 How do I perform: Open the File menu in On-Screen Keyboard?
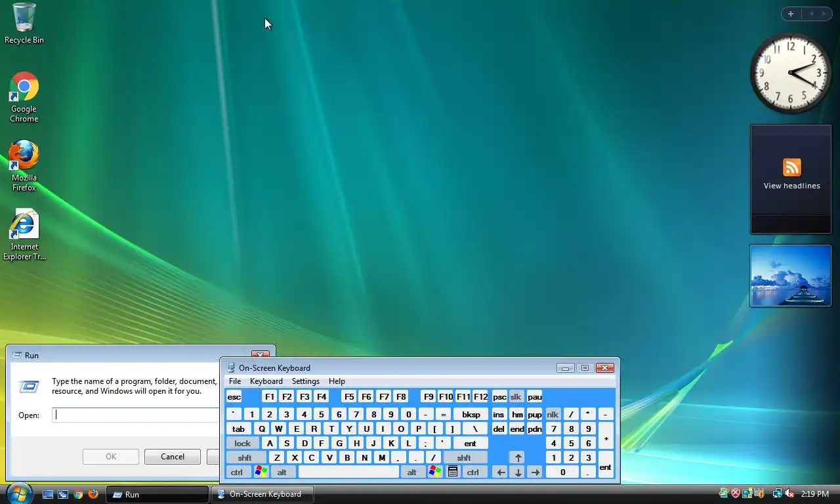(x=235, y=381)
